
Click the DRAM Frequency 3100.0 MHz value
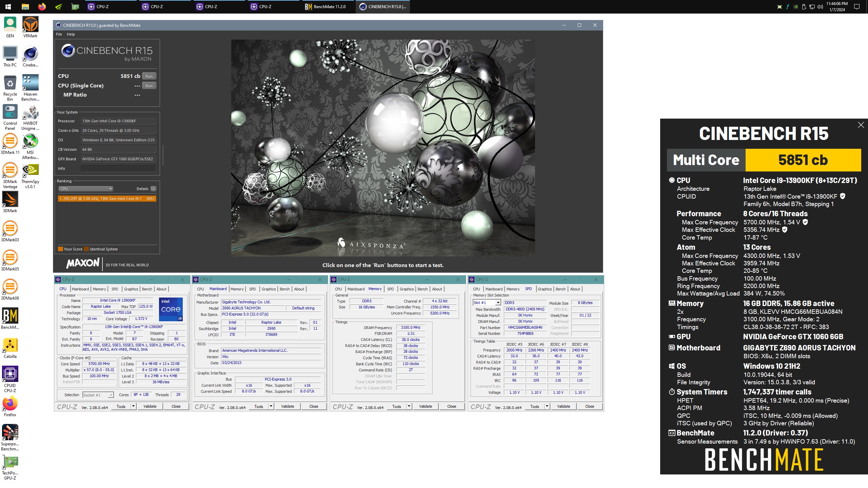click(410, 327)
